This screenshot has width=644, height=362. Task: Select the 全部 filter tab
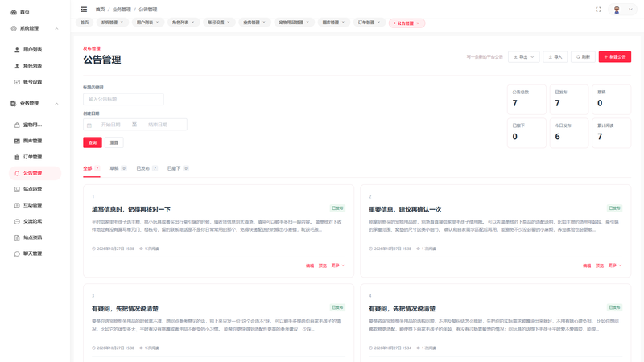[92, 168]
